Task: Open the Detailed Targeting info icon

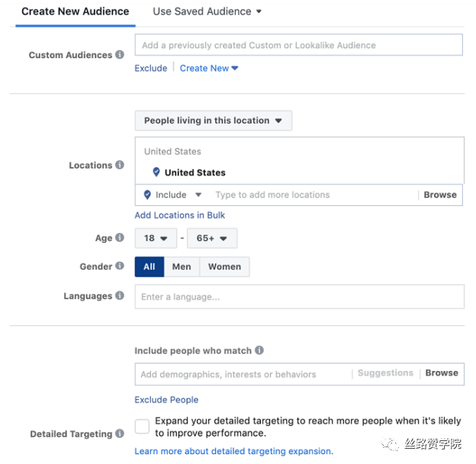Action: pyautogui.click(x=120, y=433)
